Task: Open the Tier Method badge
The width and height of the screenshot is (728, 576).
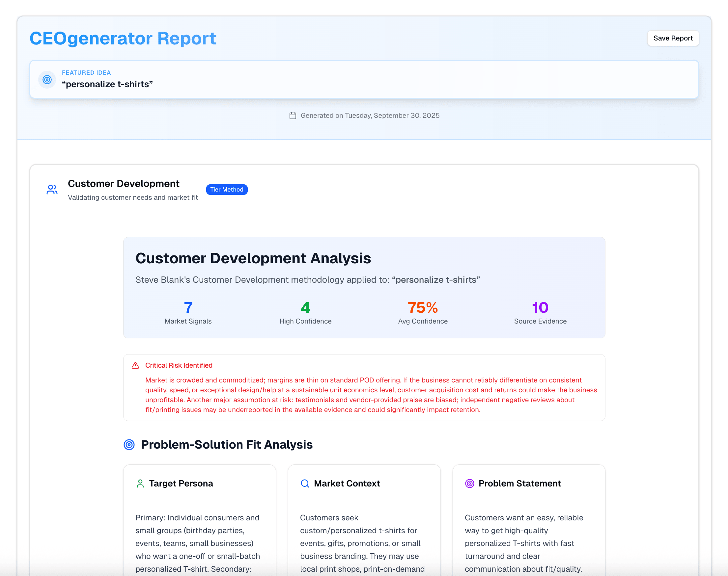Action: pos(226,190)
